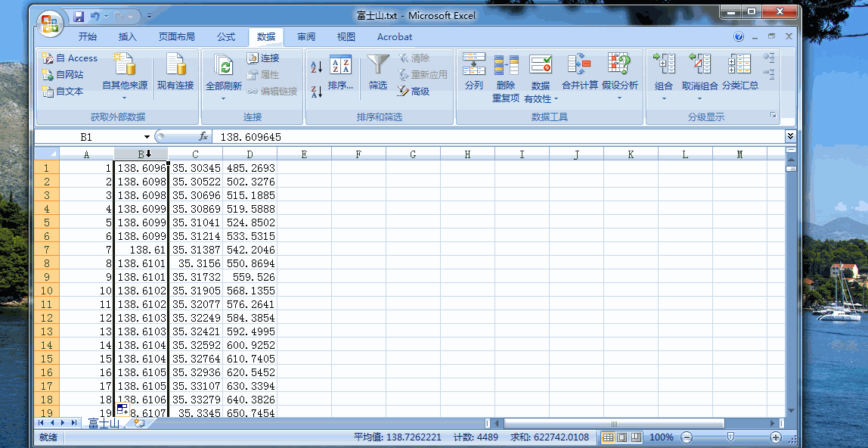Viewport: 868px width, 448px height.
Task: Switch to View (视图) tab
Action: (x=346, y=37)
